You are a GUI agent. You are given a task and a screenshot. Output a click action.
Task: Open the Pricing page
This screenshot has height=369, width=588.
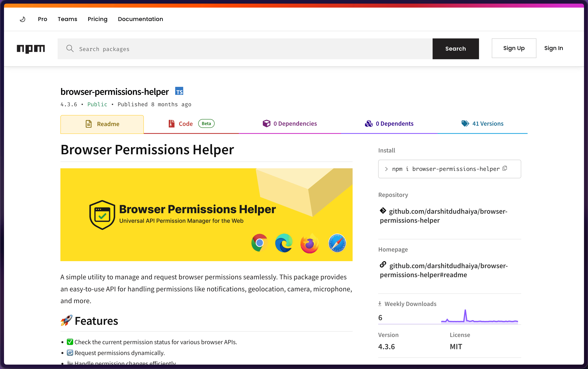click(x=98, y=19)
